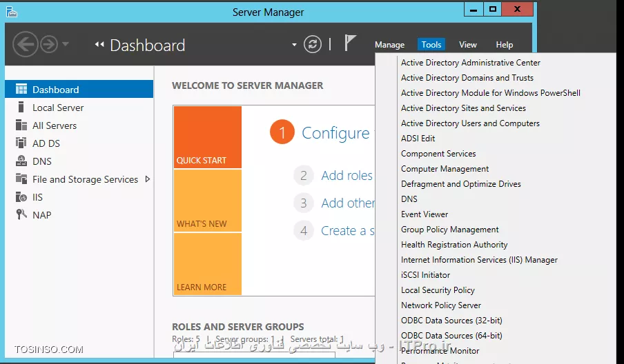Click the Dashboard grid icon in sidebar
The image size is (624, 364).
coord(21,89)
